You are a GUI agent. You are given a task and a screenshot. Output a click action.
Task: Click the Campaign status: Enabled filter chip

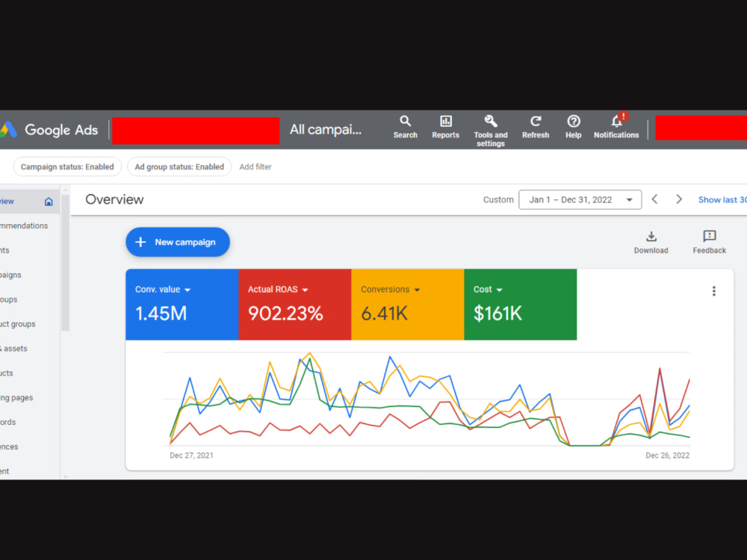coord(67,167)
